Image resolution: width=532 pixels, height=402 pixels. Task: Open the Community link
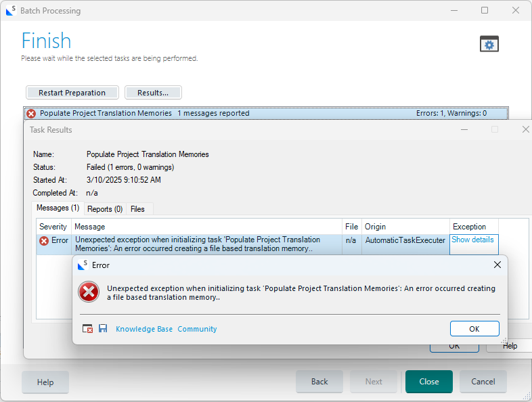pos(197,329)
